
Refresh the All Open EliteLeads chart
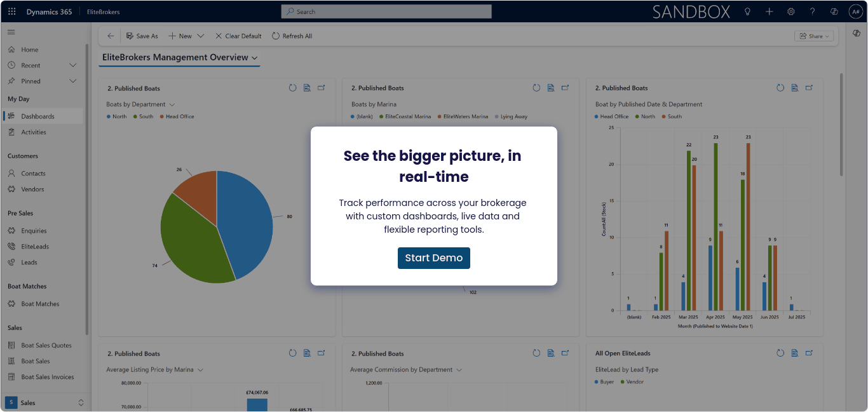coord(780,353)
